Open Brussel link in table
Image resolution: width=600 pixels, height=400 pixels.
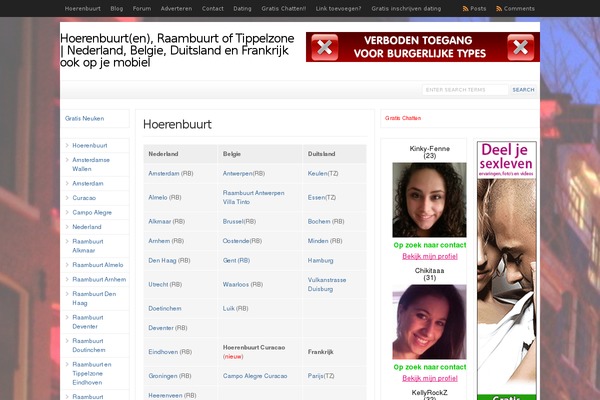point(233,222)
